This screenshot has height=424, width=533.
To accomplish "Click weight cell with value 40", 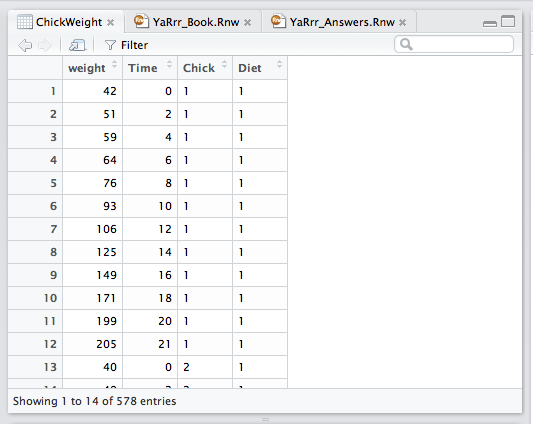I will point(92,367).
